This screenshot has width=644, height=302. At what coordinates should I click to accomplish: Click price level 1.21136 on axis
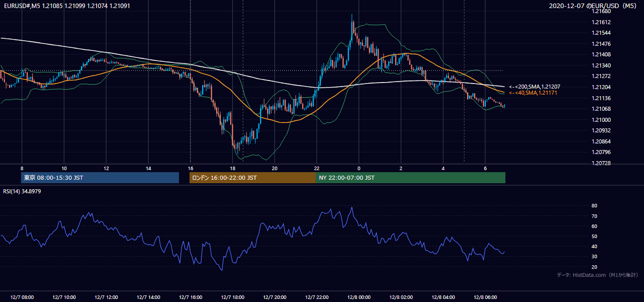pyautogui.click(x=602, y=98)
